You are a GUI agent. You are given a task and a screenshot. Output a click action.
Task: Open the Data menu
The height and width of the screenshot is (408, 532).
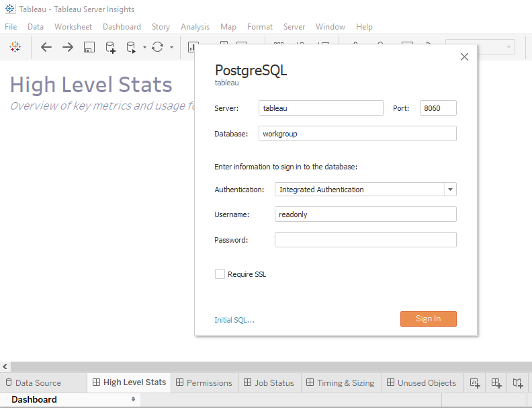click(36, 27)
